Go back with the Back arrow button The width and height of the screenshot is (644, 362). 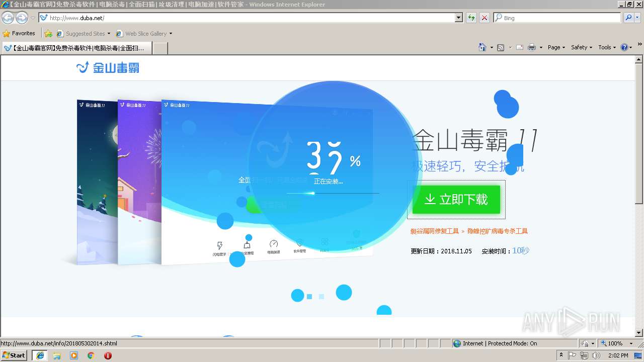point(8,18)
